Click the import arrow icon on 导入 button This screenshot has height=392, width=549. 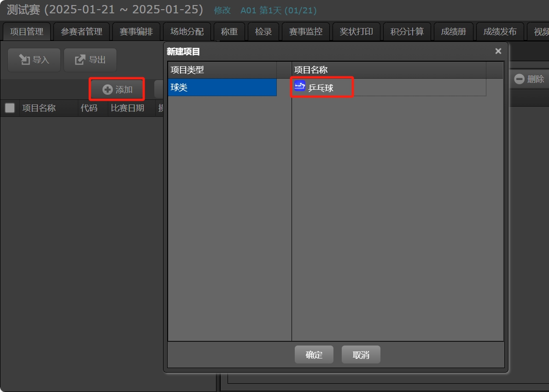coord(25,59)
